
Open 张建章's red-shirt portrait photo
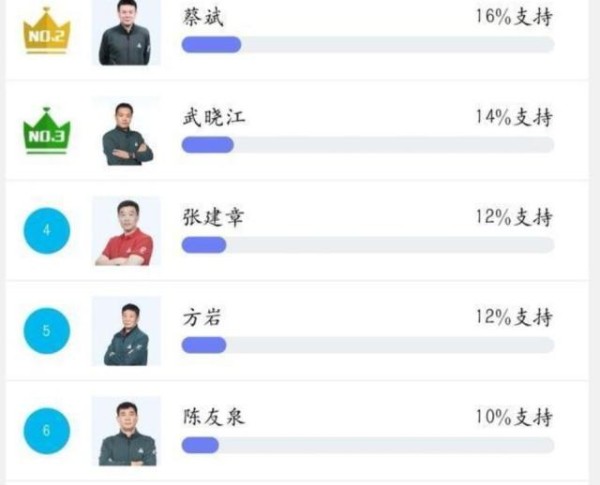tap(126, 231)
